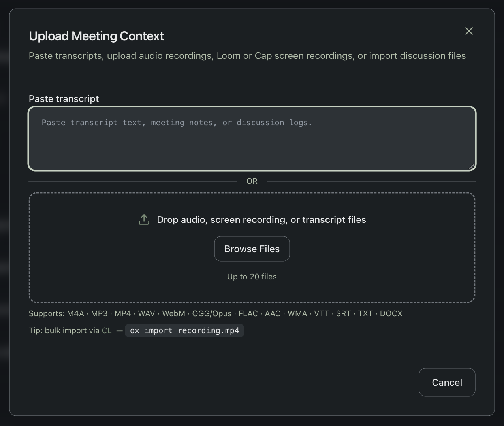The image size is (504, 426).
Task: Open the CLI link in the tip line
Action: click(107, 330)
